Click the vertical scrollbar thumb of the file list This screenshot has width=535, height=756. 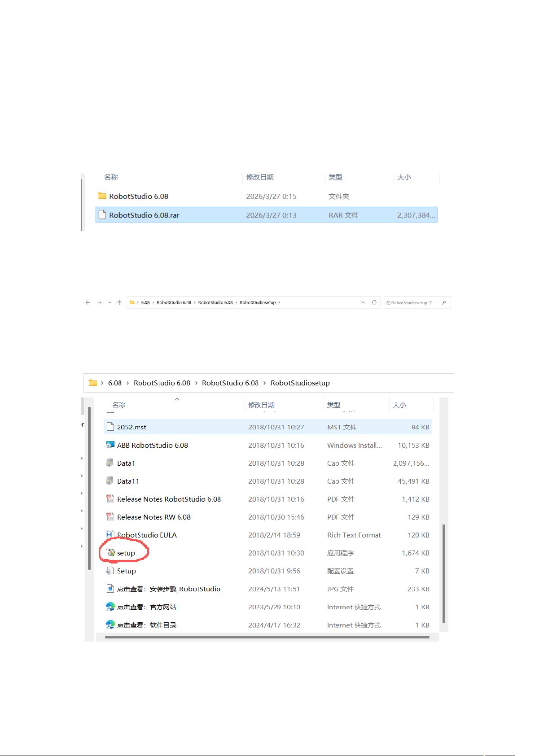click(x=444, y=573)
